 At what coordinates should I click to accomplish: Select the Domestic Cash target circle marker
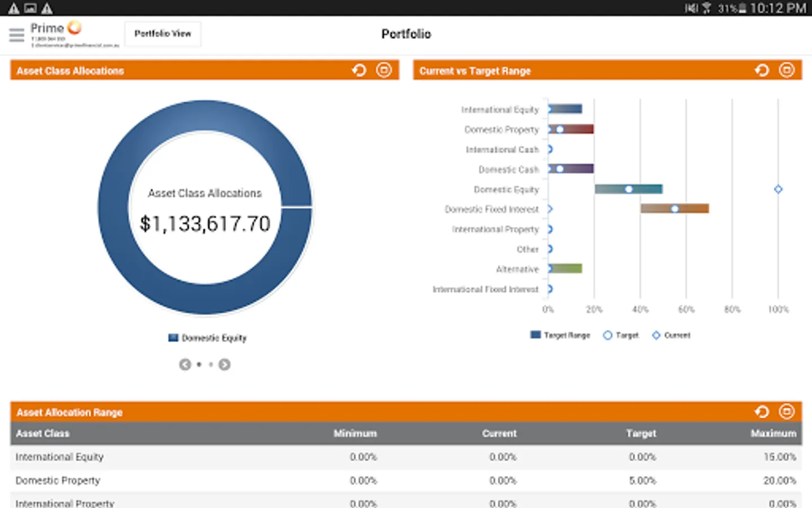pyautogui.click(x=560, y=169)
